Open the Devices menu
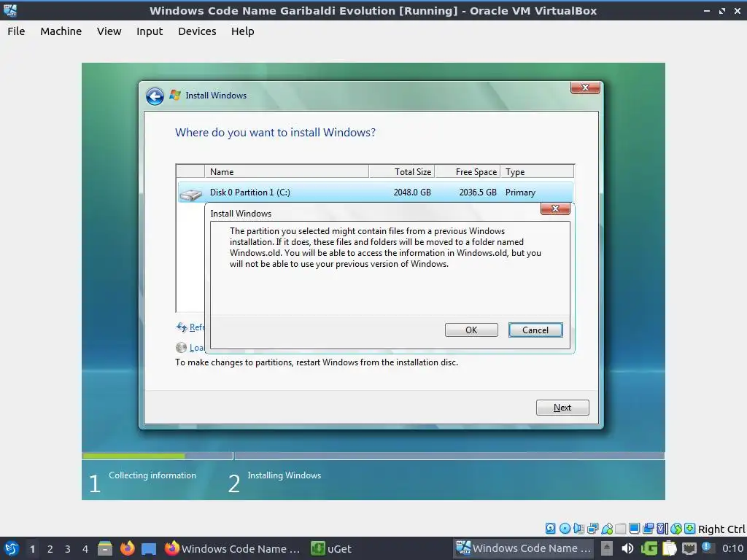The image size is (747, 560). pos(197,31)
